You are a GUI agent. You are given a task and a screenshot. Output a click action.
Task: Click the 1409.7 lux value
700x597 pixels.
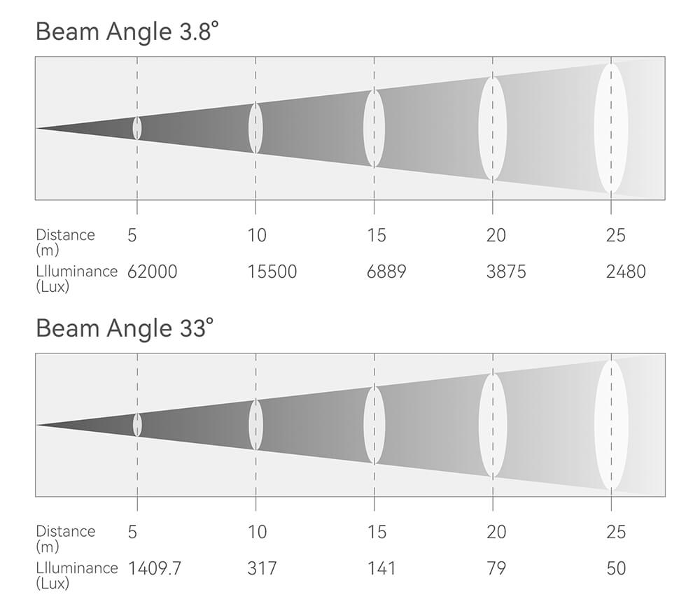154,568
